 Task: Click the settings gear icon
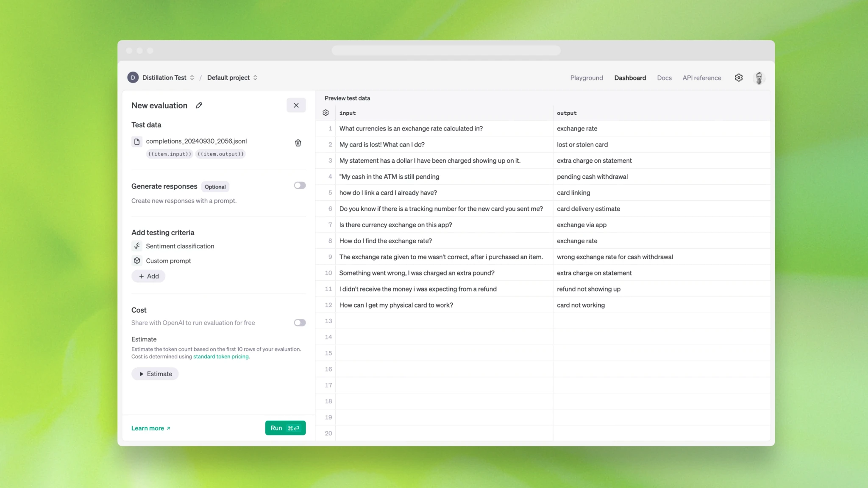tap(739, 77)
